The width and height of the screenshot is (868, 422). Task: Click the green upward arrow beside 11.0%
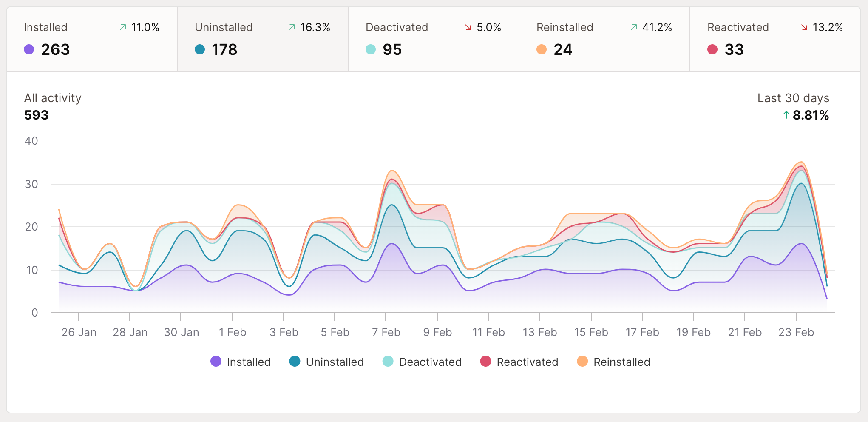point(122,27)
